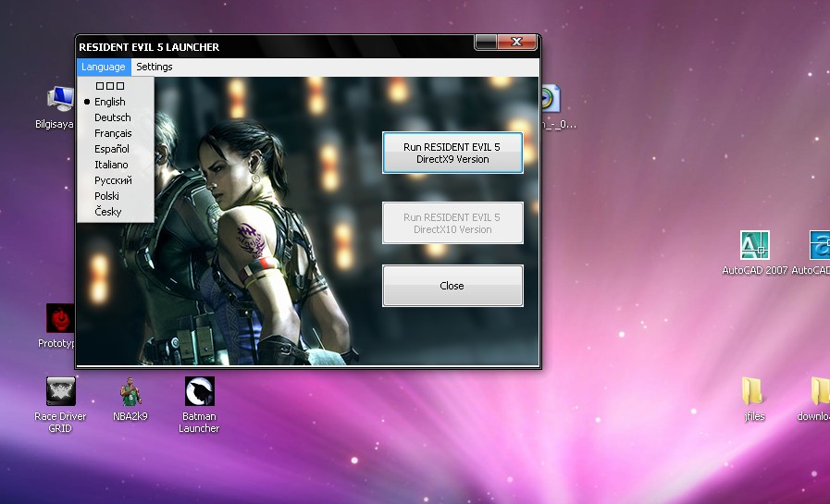
Task: Choose Français from language list
Action: tap(116, 133)
